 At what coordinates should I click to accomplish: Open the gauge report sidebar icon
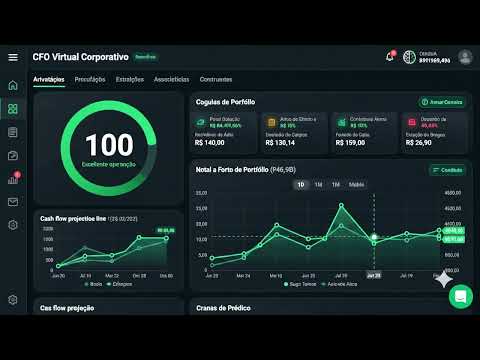click(x=13, y=155)
